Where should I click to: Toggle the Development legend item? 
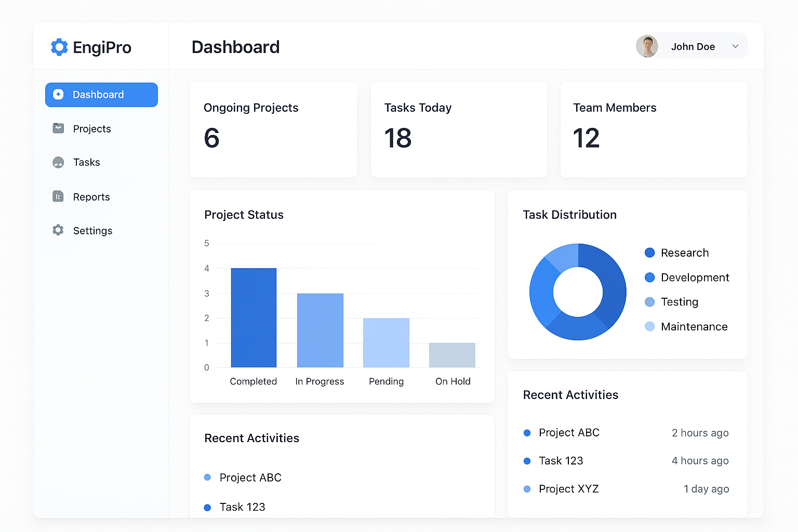[x=695, y=277]
